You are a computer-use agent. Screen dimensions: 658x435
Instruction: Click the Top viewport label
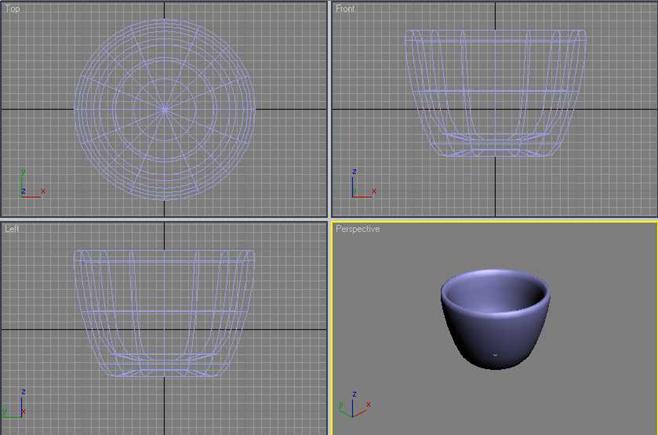pyautogui.click(x=12, y=9)
